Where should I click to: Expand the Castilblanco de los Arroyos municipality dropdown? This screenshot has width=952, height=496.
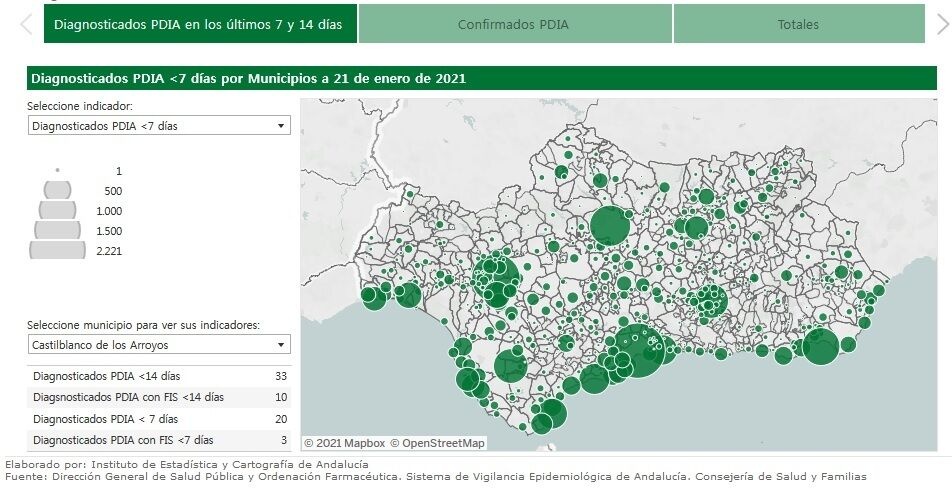(159, 345)
